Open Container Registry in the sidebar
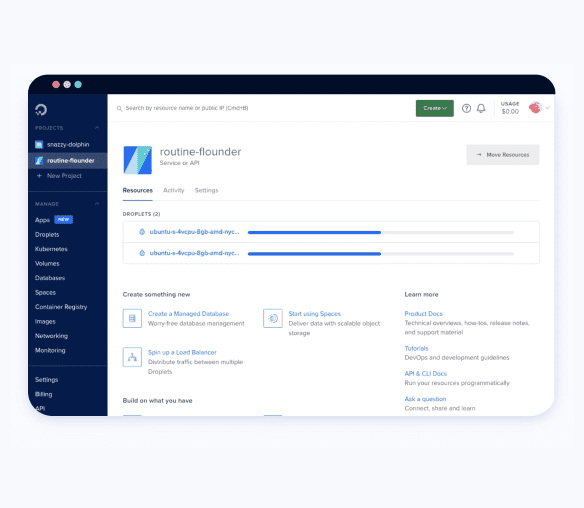Image resolution: width=584 pixels, height=508 pixels. tap(61, 307)
